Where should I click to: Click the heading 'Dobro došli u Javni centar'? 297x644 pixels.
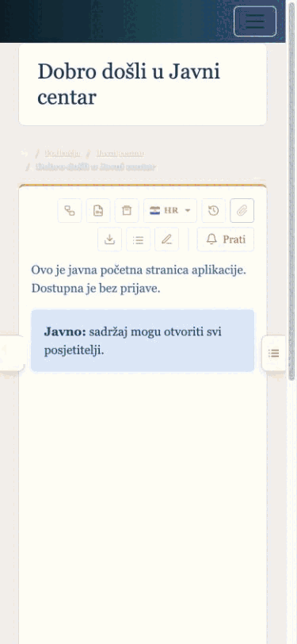129,84
